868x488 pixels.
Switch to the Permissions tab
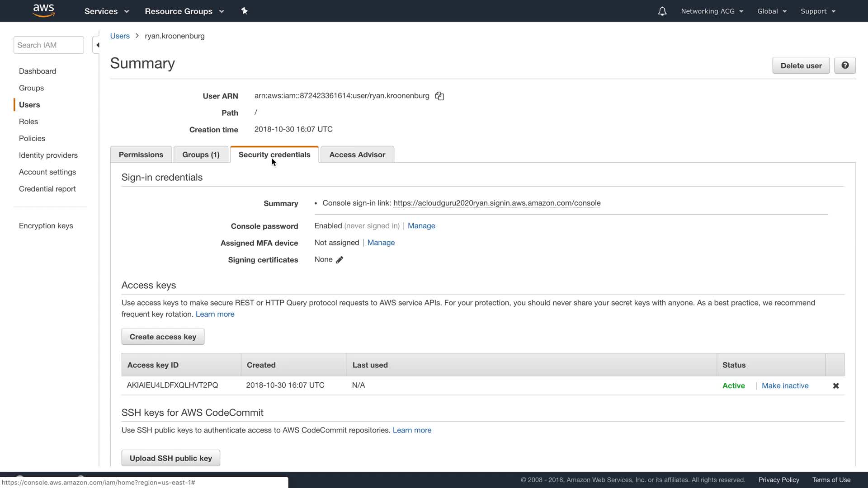[141, 155]
